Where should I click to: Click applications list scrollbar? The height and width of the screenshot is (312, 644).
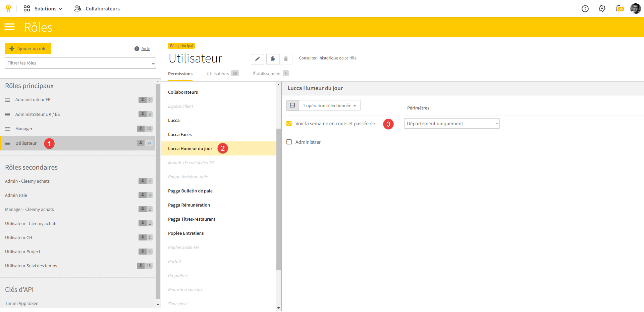pyautogui.click(x=278, y=199)
